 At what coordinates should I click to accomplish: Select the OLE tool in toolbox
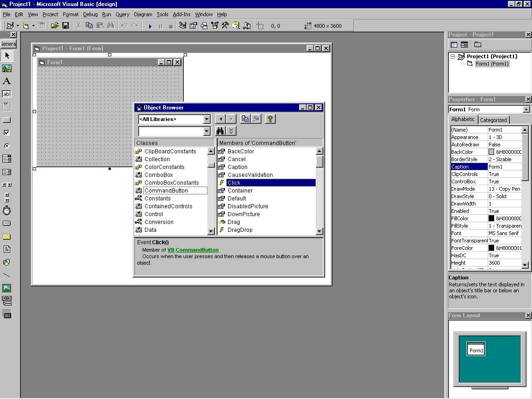coord(7,314)
